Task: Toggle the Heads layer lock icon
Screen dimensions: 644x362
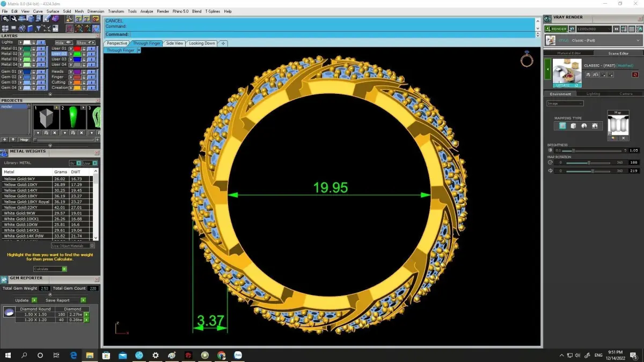Action: [84, 71]
